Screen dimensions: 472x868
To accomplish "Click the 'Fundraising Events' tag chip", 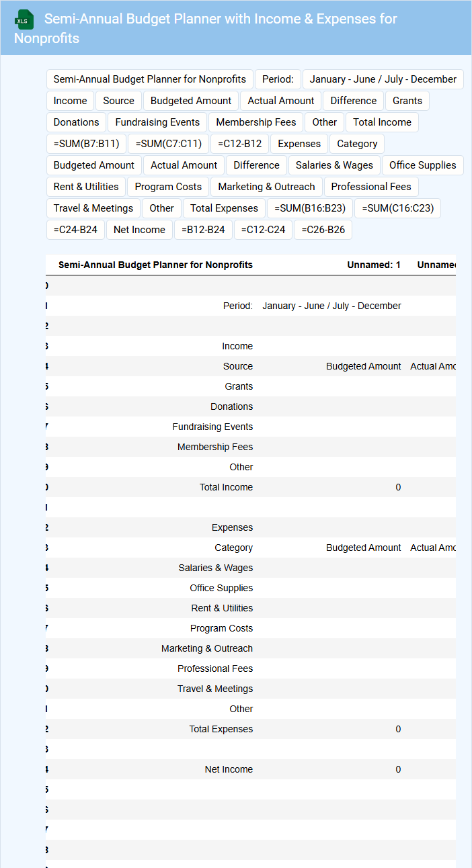I will pyautogui.click(x=157, y=122).
